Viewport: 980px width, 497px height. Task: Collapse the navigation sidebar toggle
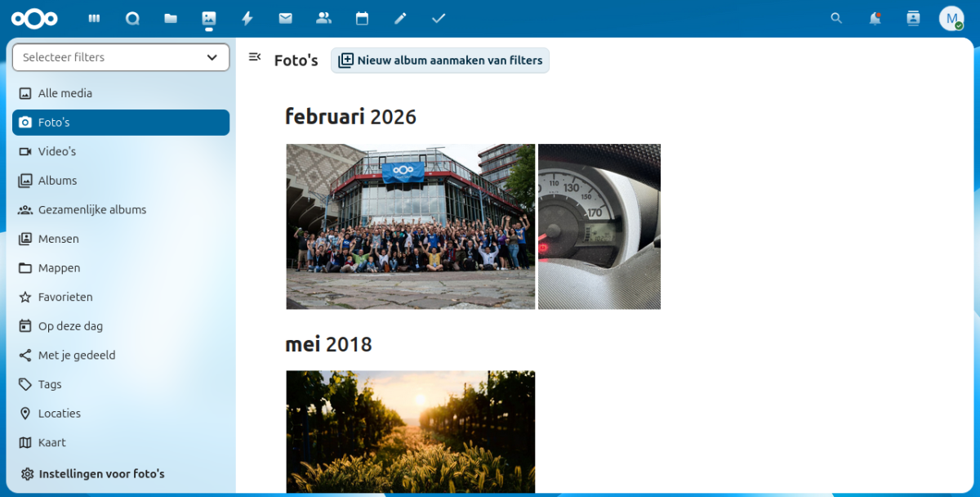coord(255,57)
